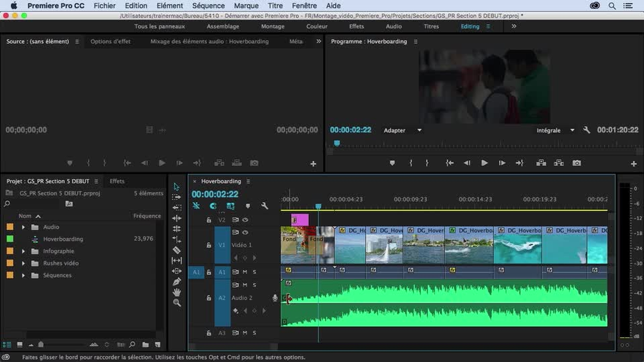
Task: Open the Effets panel tab
Action: pos(117,181)
